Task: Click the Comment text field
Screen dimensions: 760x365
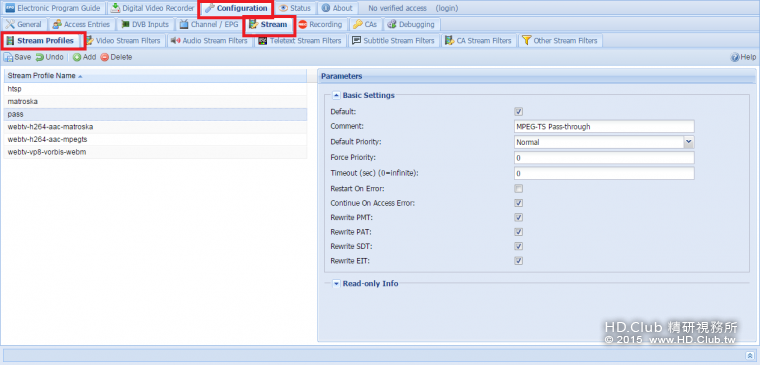Action: [x=604, y=127]
